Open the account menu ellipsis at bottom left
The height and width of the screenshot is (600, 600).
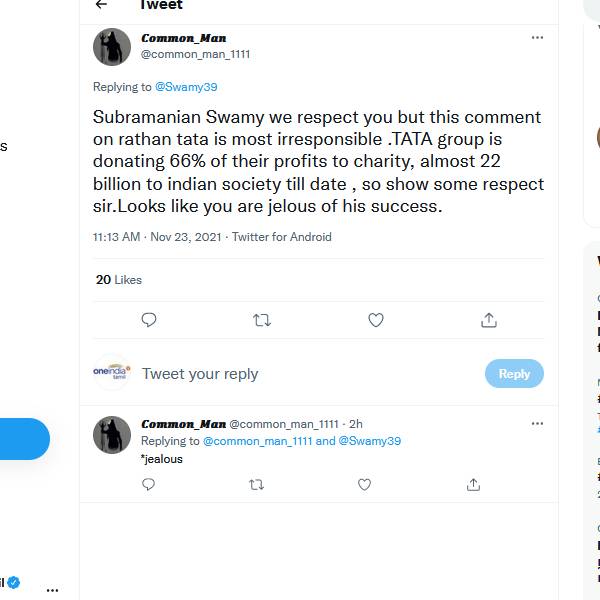click(53, 589)
